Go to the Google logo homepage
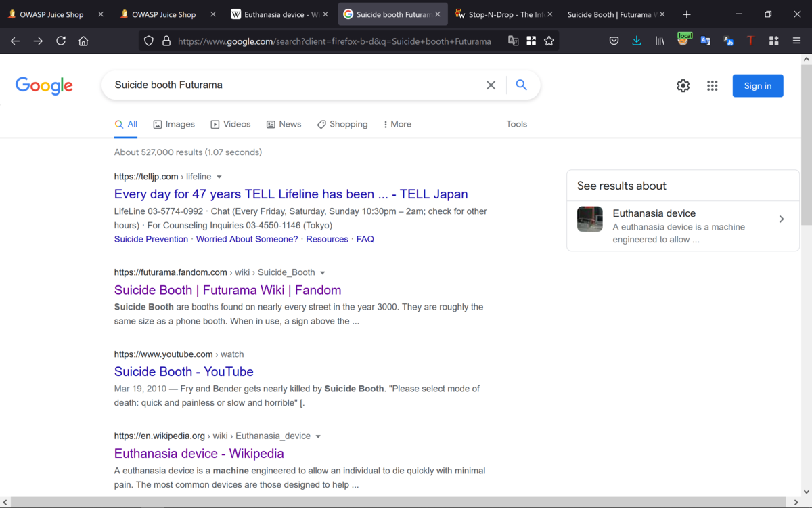 click(44, 85)
